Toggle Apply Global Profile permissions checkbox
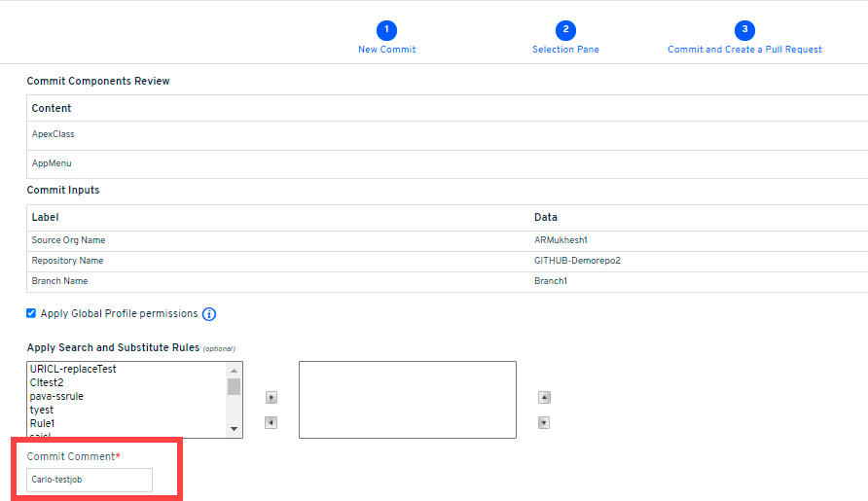Viewport: 868px width, 501px height. pos(32,313)
